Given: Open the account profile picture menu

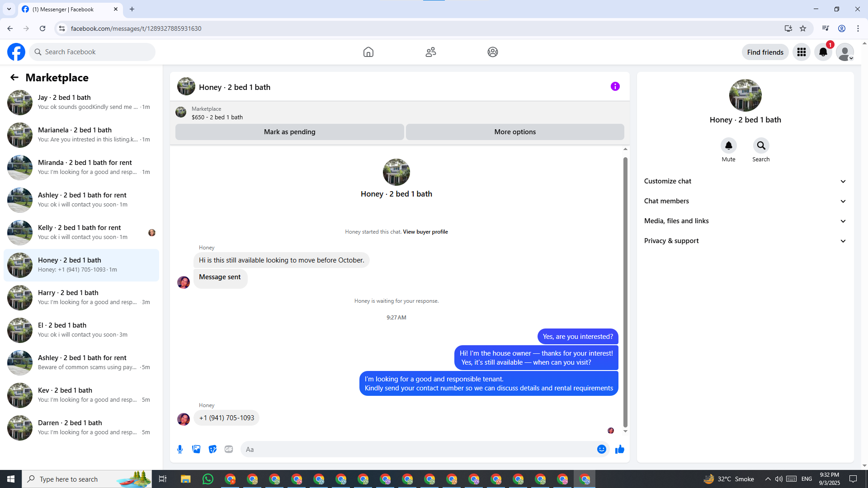Looking at the screenshot, I should click(845, 52).
